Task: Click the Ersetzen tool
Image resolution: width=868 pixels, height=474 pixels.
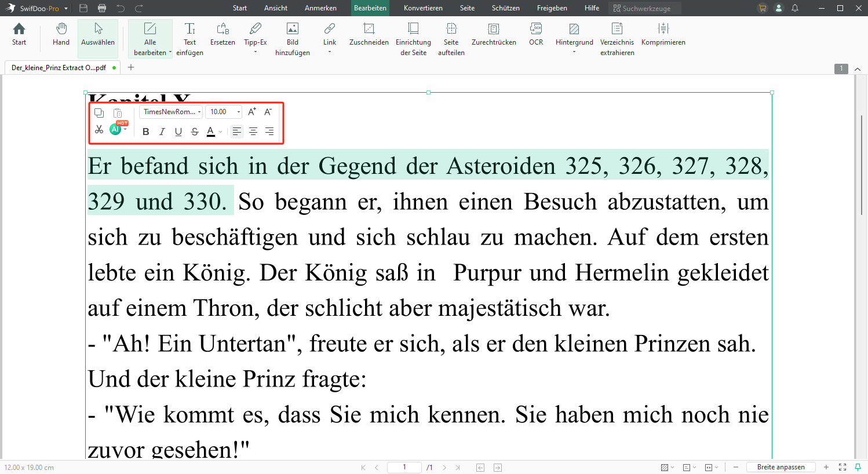Action: coord(223,34)
